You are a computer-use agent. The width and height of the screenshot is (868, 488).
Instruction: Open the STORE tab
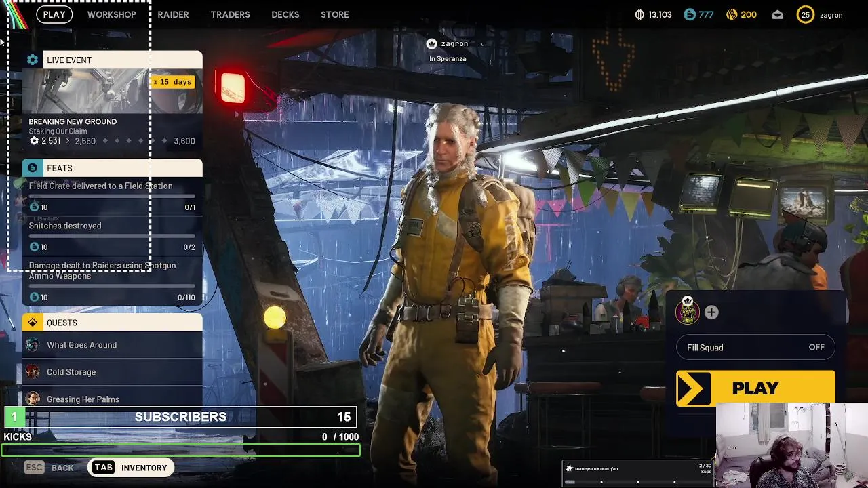click(334, 14)
